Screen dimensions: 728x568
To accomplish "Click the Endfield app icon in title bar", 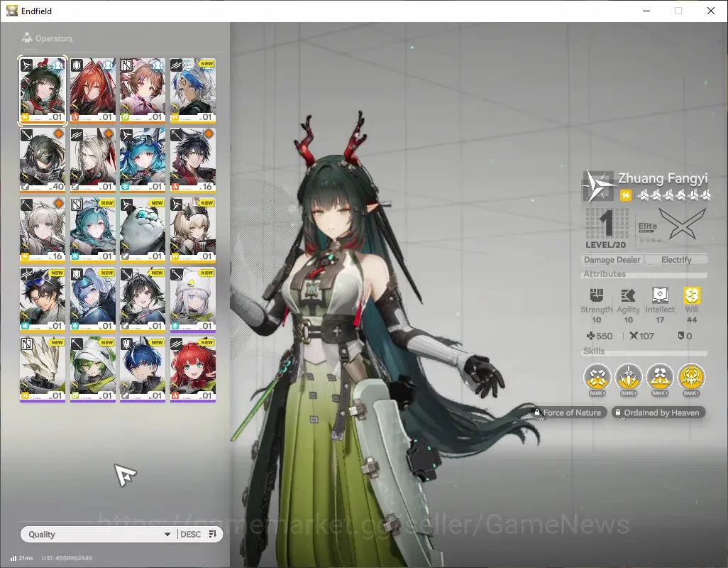I will click(x=11, y=11).
